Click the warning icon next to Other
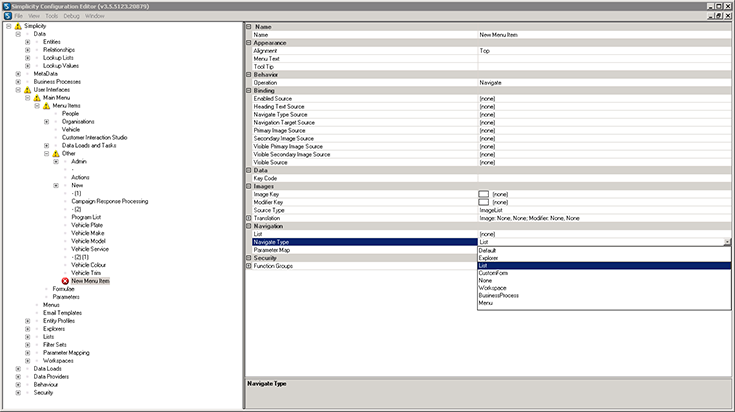This screenshot has height=412, width=735. tap(56, 154)
